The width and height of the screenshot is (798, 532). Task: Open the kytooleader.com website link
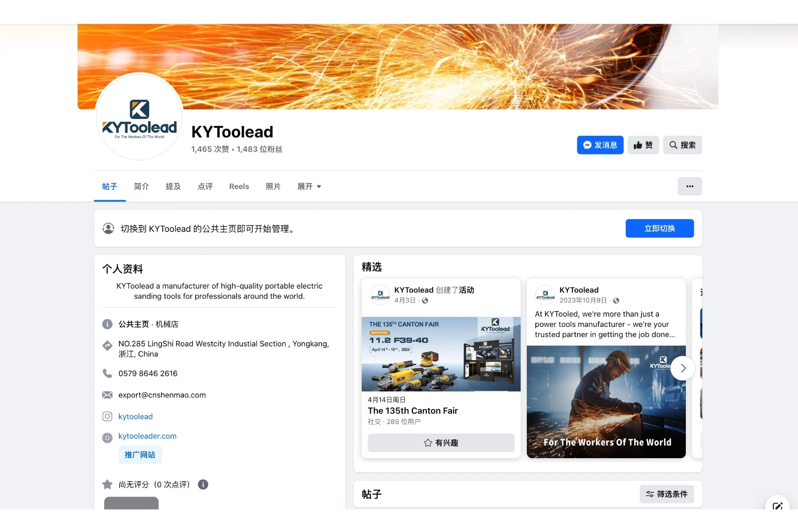point(147,436)
